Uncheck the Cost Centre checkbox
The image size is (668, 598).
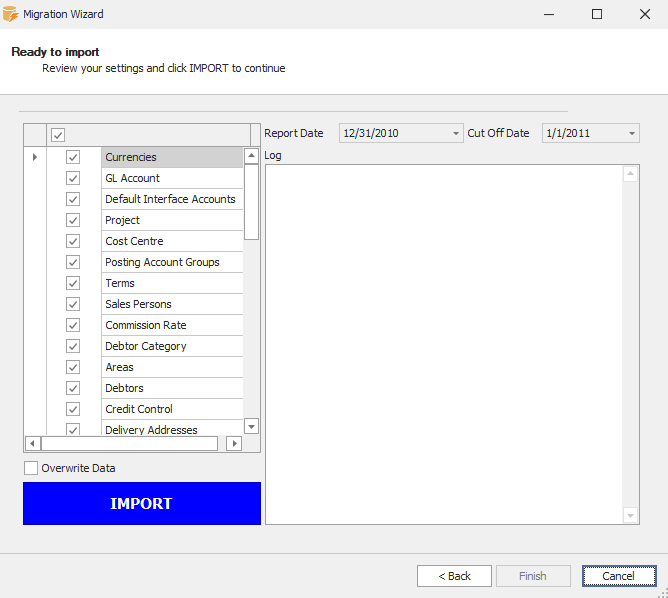pos(73,241)
